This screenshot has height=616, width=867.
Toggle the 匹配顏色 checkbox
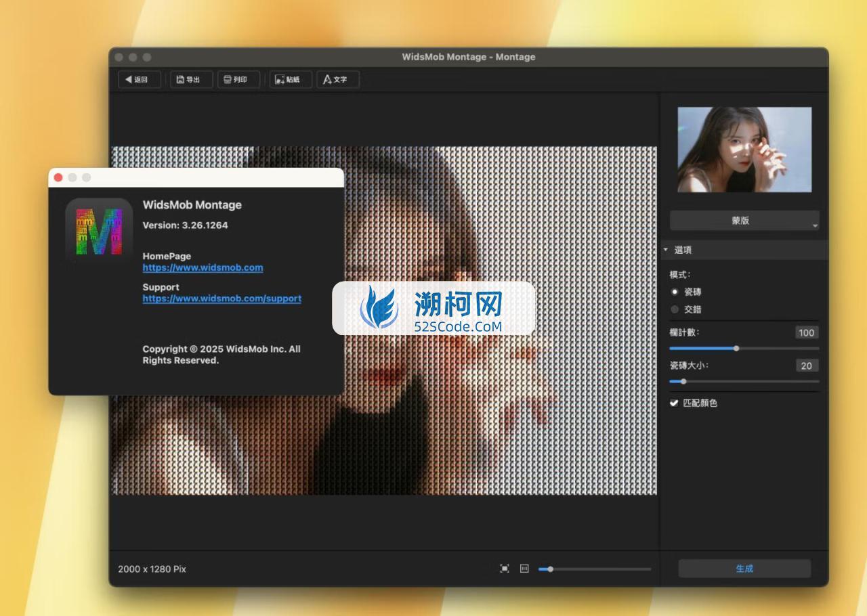[x=674, y=403]
